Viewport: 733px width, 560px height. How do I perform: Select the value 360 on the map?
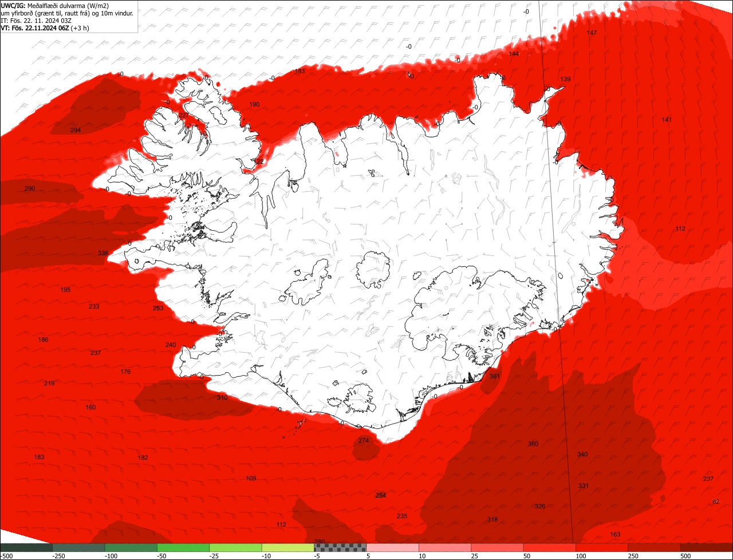(x=533, y=444)
